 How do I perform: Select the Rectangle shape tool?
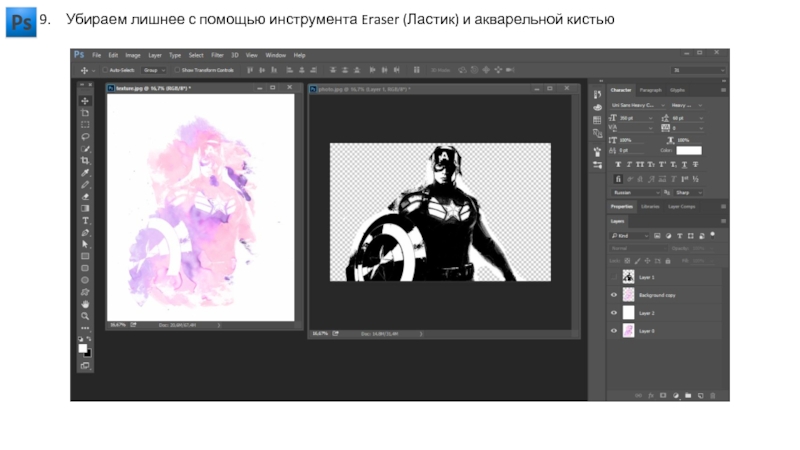click(x=85, y=256)
